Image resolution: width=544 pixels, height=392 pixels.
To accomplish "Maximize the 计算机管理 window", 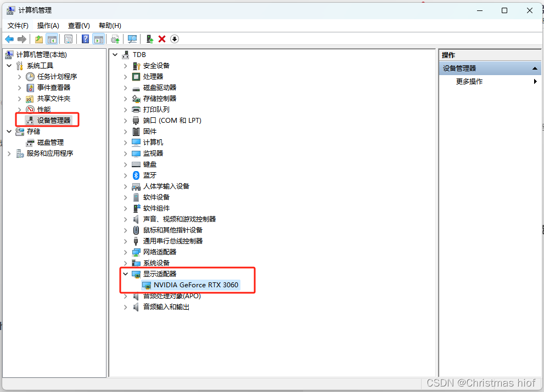I will 504,10.
